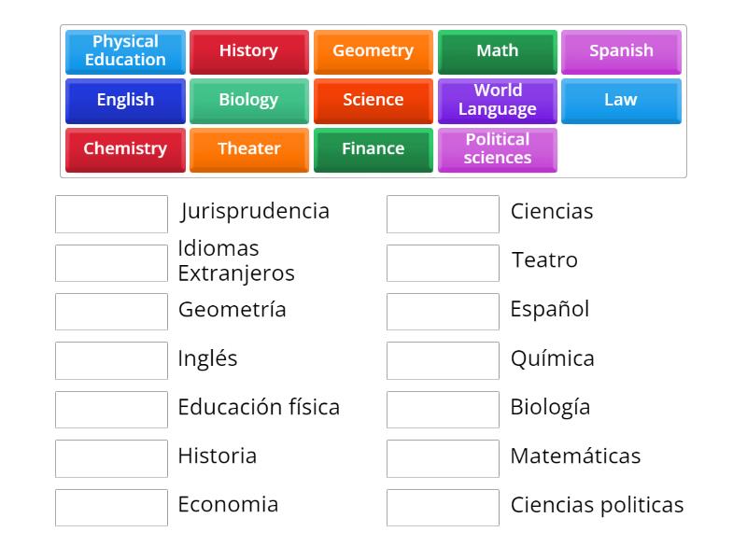
Task: Select the Science tile
Action: (373, 100)
